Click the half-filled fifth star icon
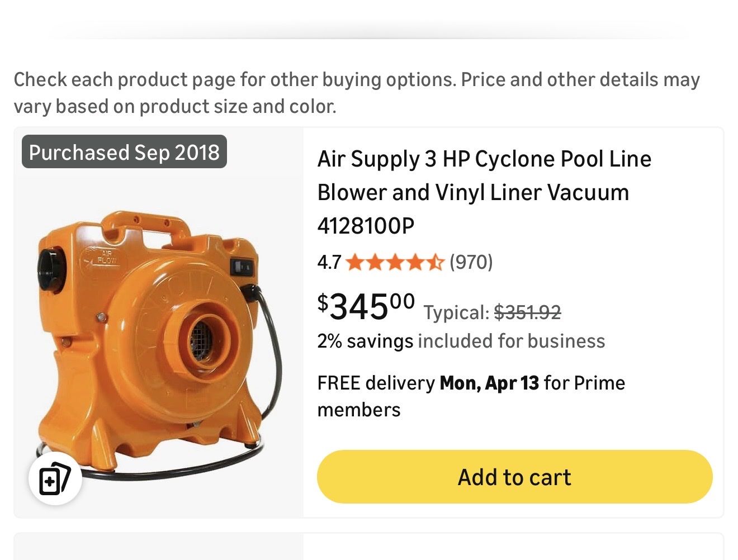The image size is (738, 560). click(436, 262)
